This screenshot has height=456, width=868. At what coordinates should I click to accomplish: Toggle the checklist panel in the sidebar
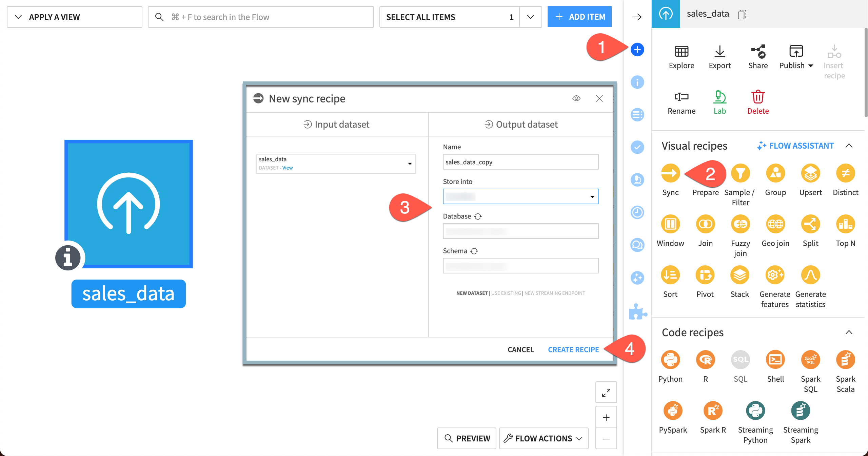click(637, 147)
